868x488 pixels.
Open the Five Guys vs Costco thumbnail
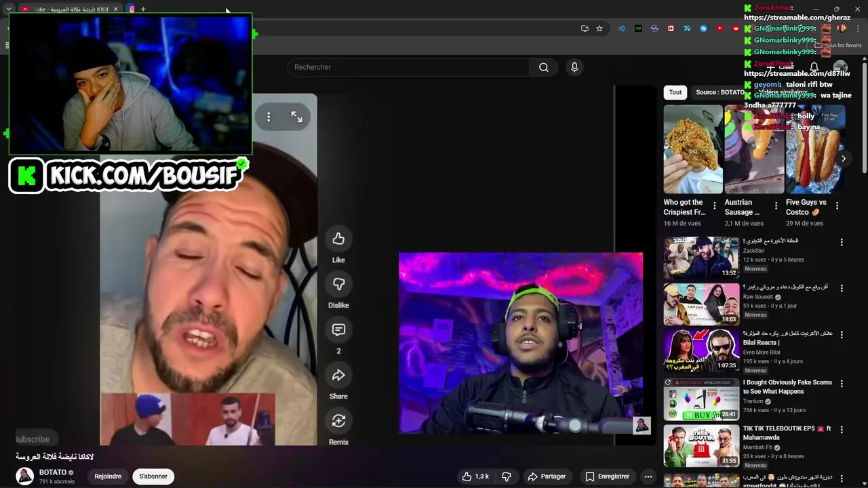(x=815, y=149)
